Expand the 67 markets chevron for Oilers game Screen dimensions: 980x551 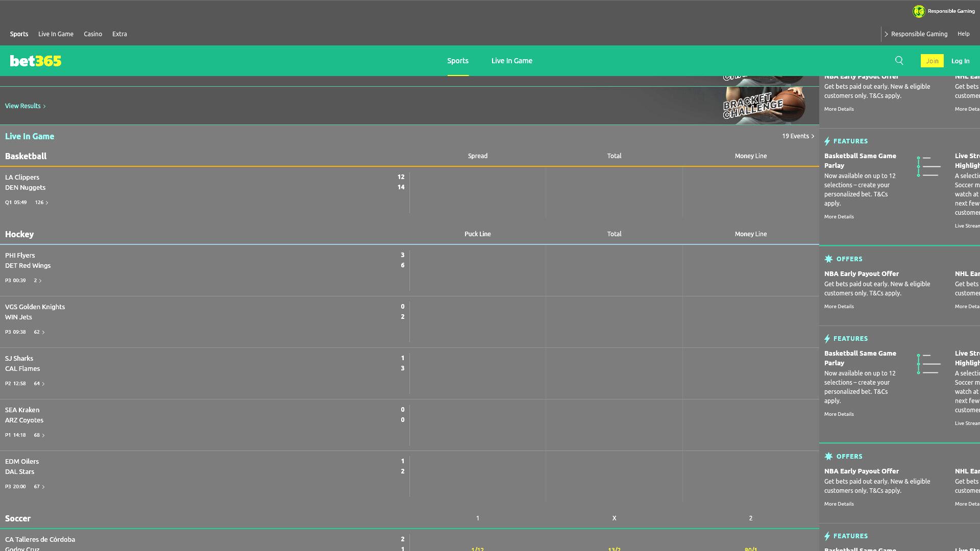coord(39,487)
